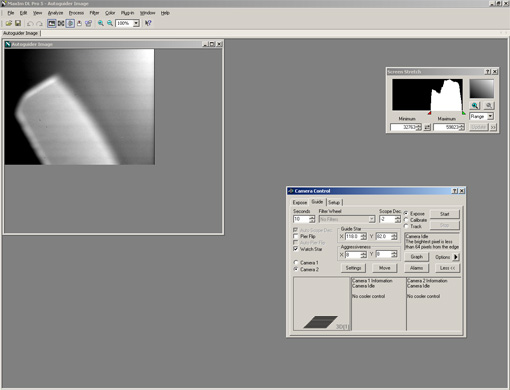The height and width of the screenshot is (390, 510).
Task: Click the Move button
Action: point(384,268)
